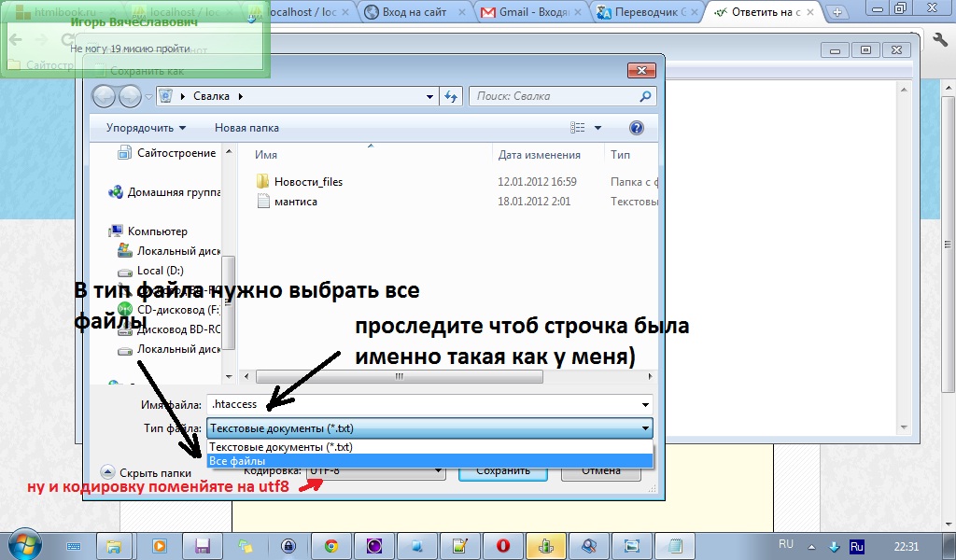
Task: Expand the file name suggestions dropdown
Action: tap(645, 405)
